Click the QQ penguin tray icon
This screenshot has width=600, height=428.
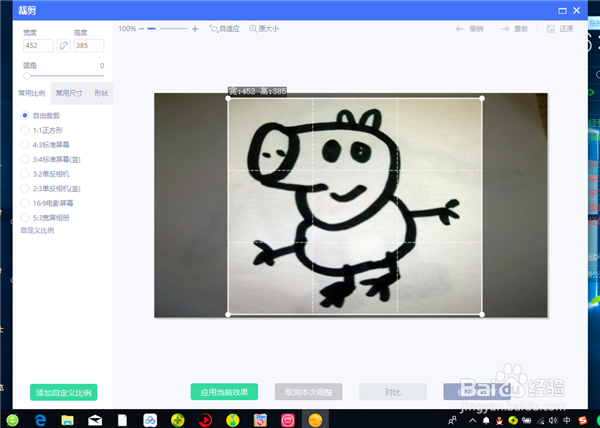pyautogui.click(x=499, y=421)
